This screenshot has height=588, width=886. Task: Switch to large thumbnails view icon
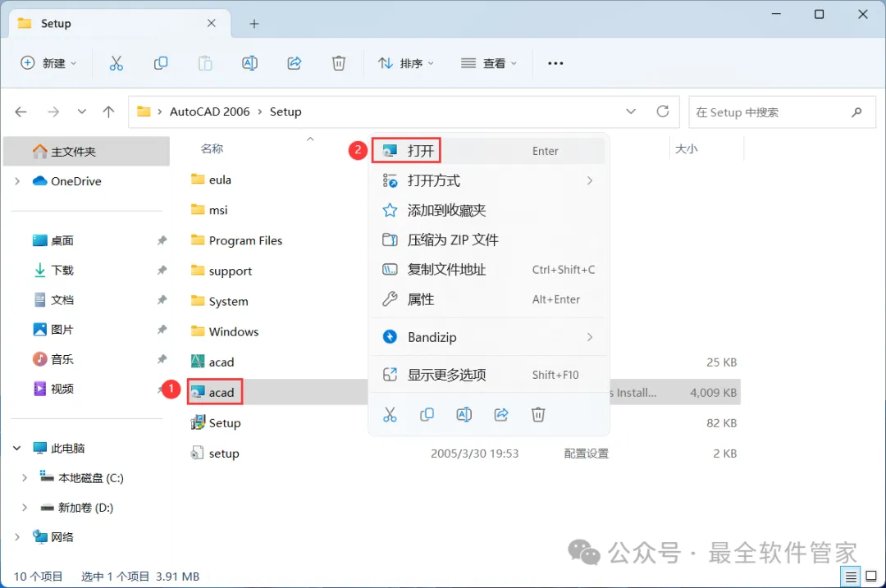(871, 577)
